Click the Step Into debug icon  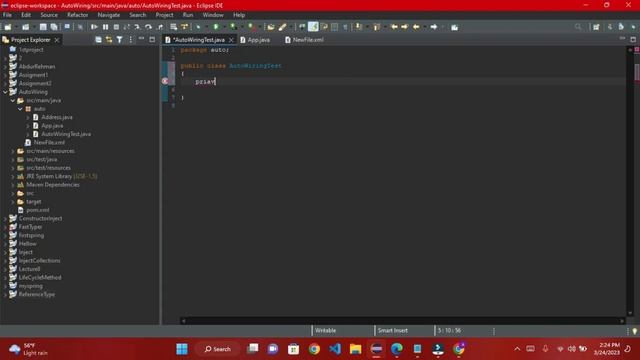coord(137,27)
